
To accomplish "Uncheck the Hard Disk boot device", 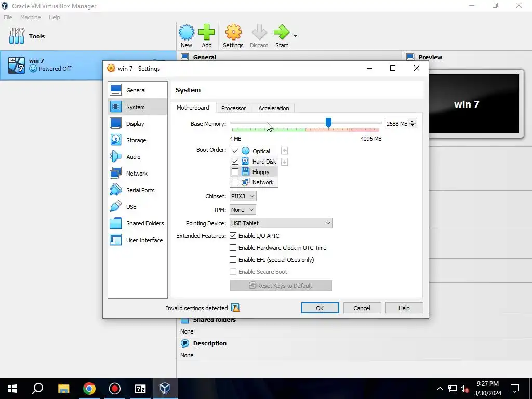I will point(235,161).
